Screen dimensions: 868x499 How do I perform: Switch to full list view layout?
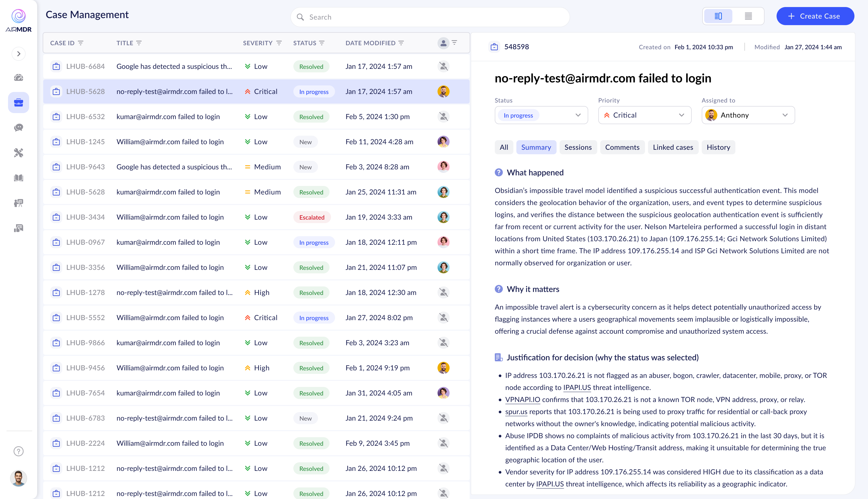(x=748, y=16)
